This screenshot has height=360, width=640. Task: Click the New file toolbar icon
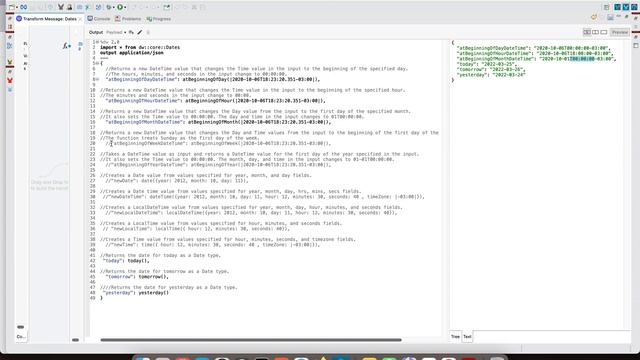point(11,7)
